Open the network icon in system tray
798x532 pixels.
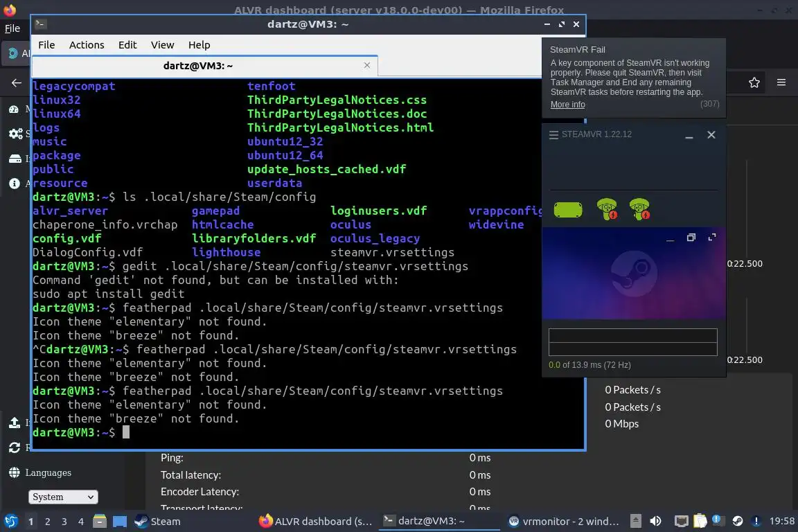click(x=681, y=521)
